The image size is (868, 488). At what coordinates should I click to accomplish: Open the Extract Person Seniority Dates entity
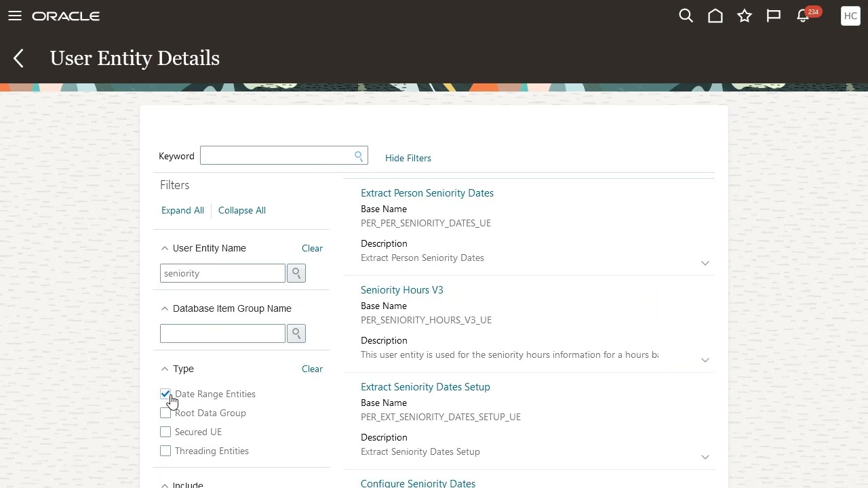427,193
